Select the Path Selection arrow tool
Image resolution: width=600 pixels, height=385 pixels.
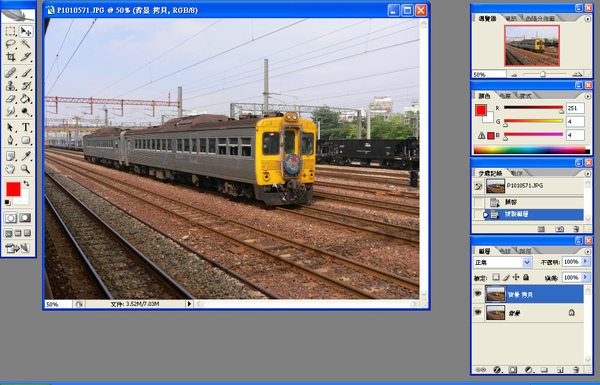point(11,127)
